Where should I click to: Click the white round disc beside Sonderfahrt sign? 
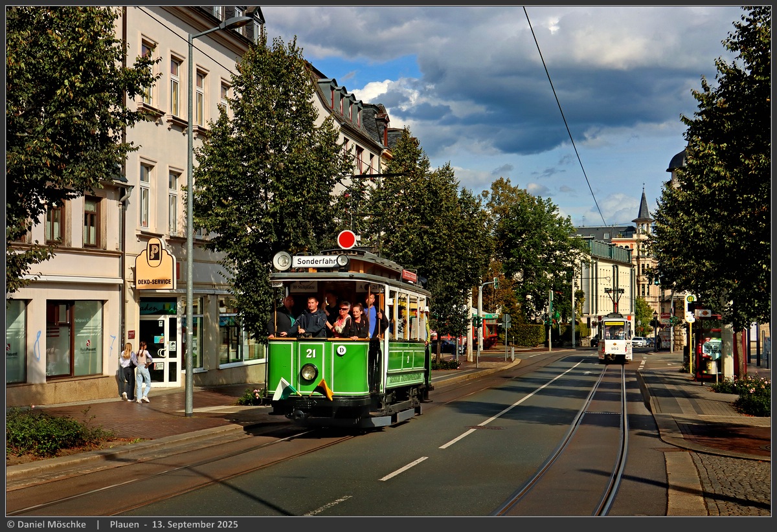[282, 261]
